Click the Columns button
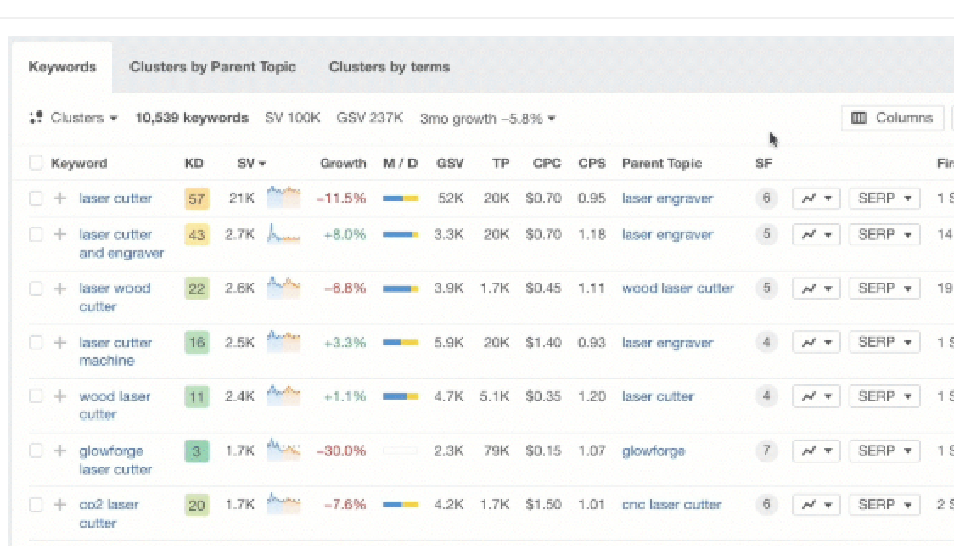The height and width of the screenshot is (560, 954). click(892, 118)
